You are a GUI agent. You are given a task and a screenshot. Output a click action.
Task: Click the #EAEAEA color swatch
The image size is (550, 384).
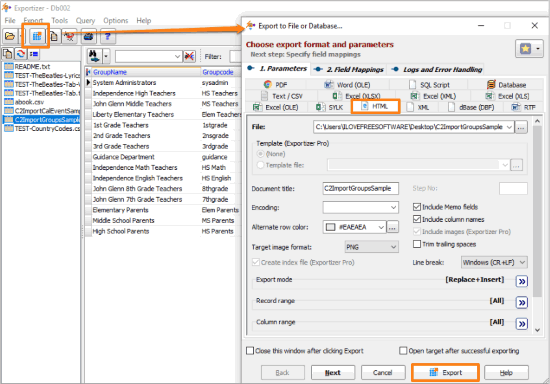click(x=330, y=227)
